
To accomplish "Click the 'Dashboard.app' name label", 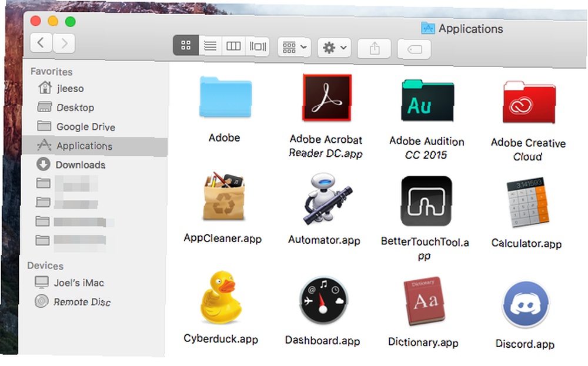I will click(x=322, y=341).
